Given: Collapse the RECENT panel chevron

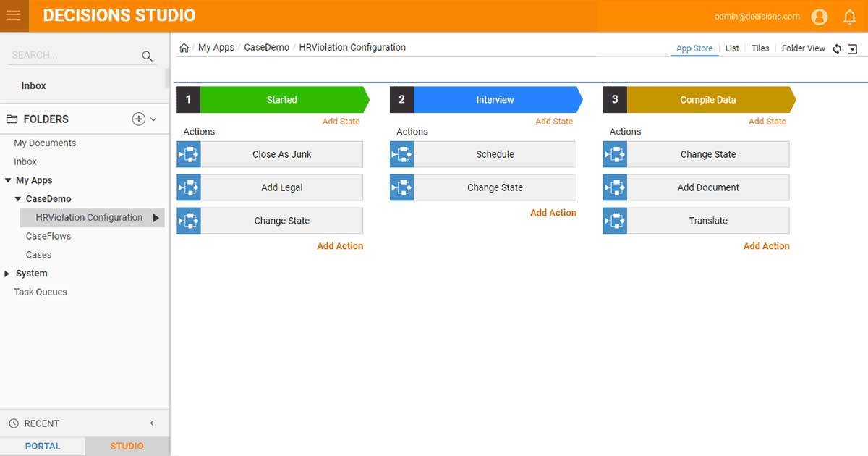Looking at the screenshot, I should [x=152, y=423].
